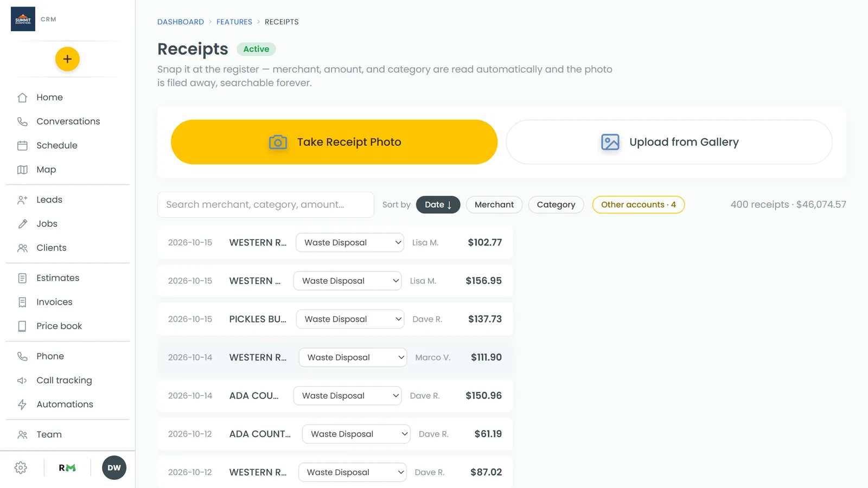Go to Schedule calendar icon
Image resolution: width=868 pixels, height=488 pixels.
pos(22,145)
